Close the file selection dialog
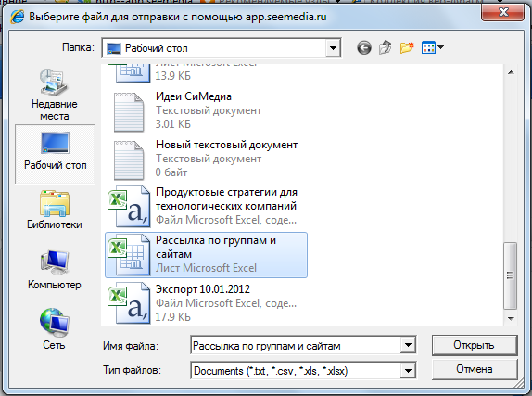The height and width of the screenshot is (396, 532). pyautogui.click(x=503, y=13)
